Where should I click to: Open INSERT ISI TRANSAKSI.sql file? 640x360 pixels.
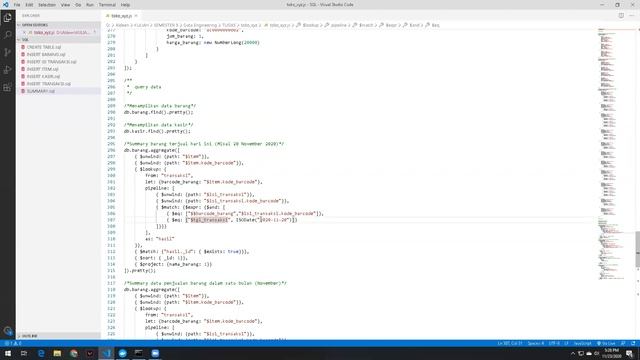(51, 62)
